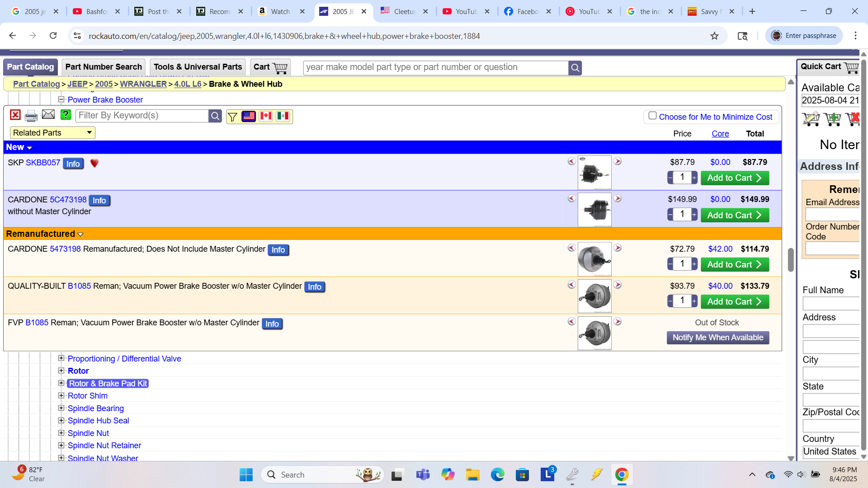Open the Tools & Universal Parts tab
The image size is (868, 488).
tap(198, 67)
